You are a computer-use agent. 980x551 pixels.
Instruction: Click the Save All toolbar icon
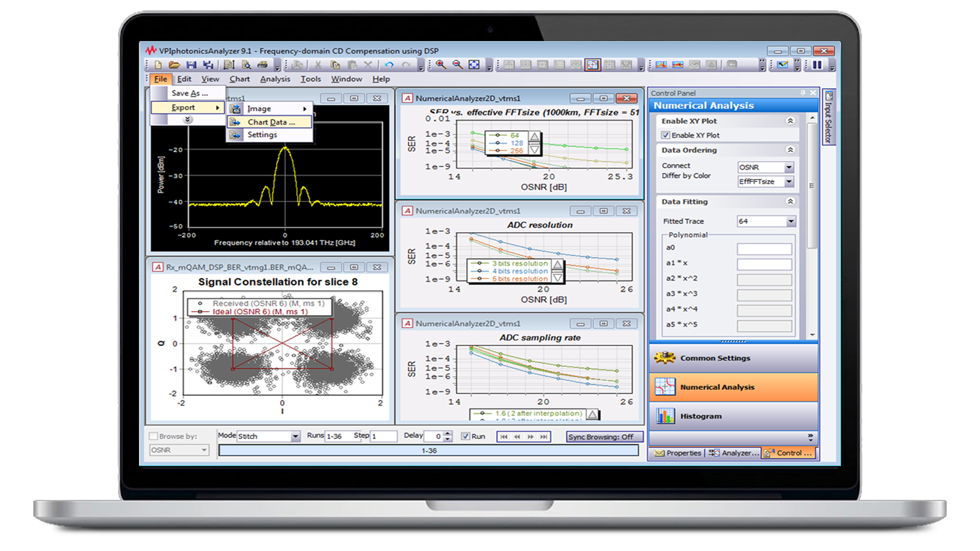[208, 65]
